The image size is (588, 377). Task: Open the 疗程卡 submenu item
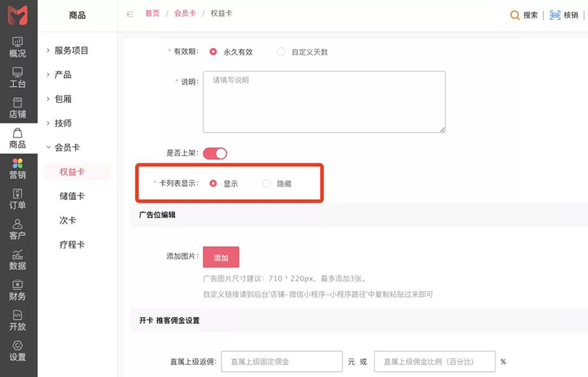click(x=72, y=245)
